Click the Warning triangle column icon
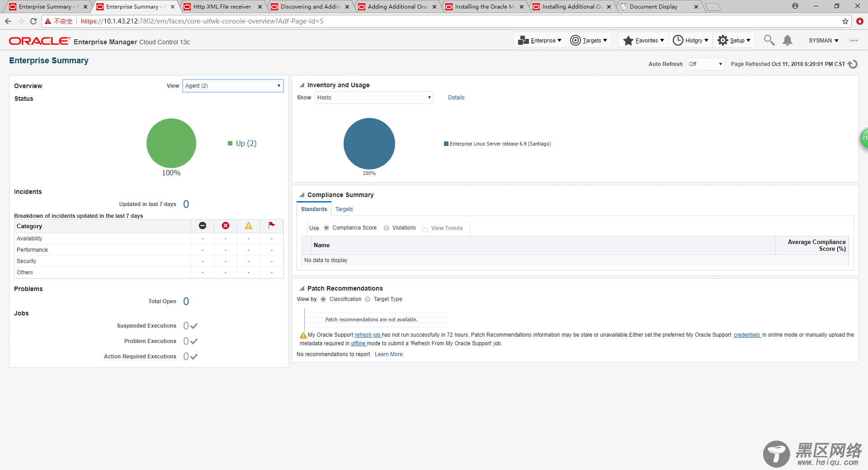 [249, 226]
